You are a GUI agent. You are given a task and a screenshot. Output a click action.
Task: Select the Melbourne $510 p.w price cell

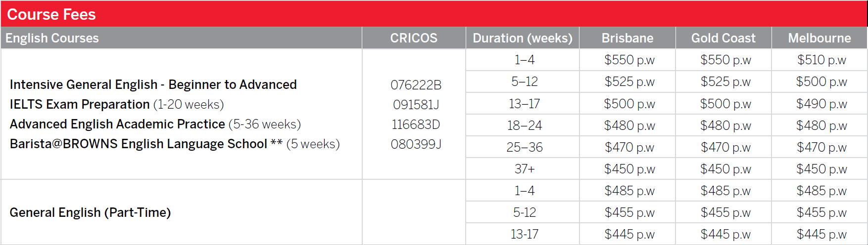(x=821, y=60)
